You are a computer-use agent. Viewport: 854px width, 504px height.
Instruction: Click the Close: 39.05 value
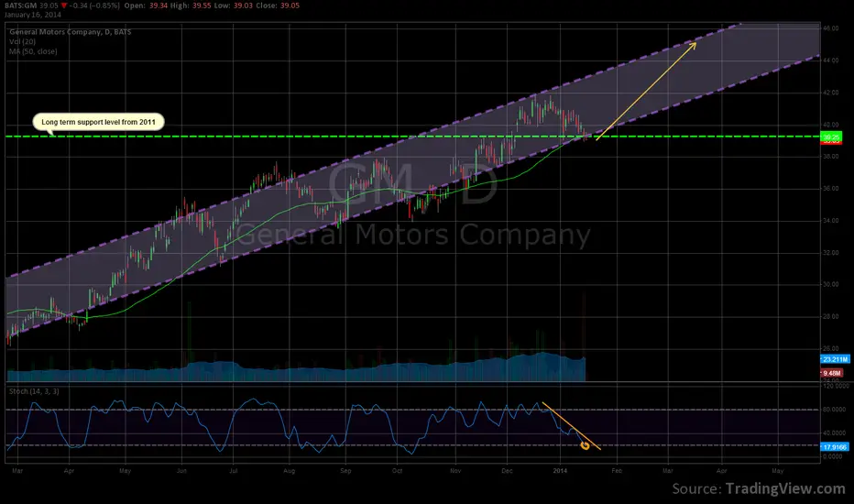coord(278,5)
